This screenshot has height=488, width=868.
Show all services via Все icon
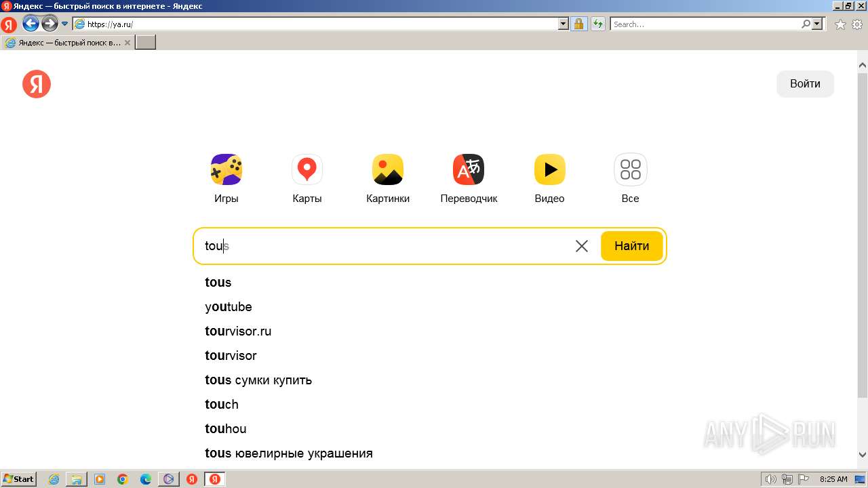[631, 169]
